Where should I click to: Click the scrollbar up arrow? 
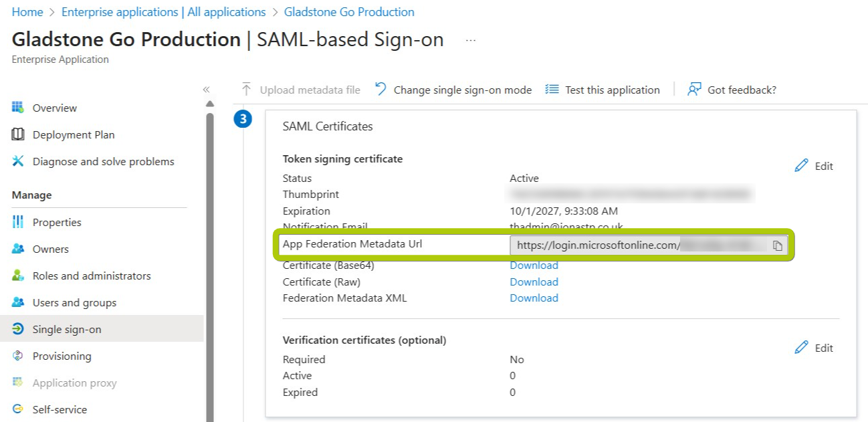tap(209, 104)
